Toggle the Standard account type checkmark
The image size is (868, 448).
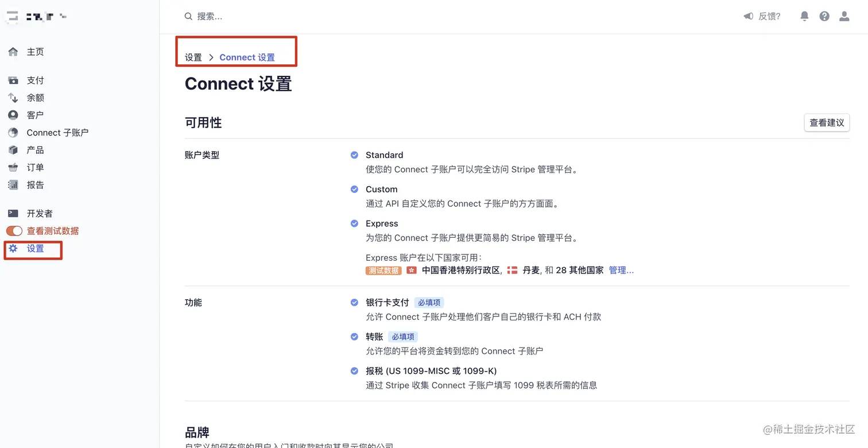pyautogui.click(x=354, y=155)
